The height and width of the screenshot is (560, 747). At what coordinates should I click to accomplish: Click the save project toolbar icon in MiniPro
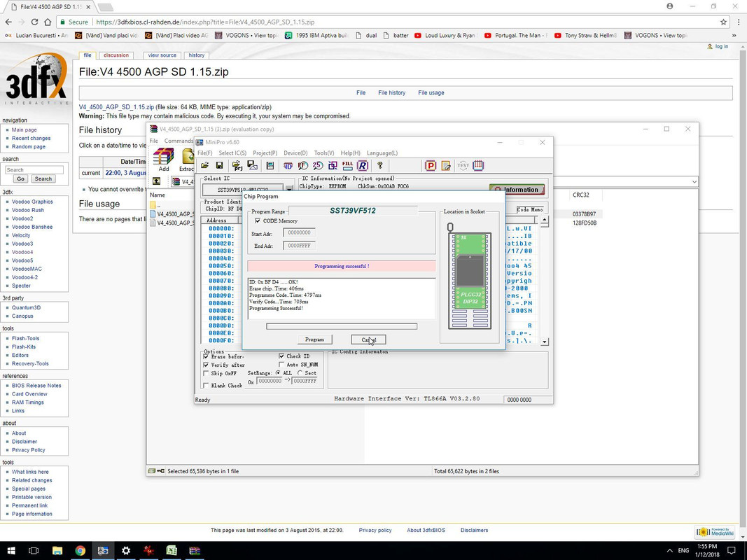(253, 165)
